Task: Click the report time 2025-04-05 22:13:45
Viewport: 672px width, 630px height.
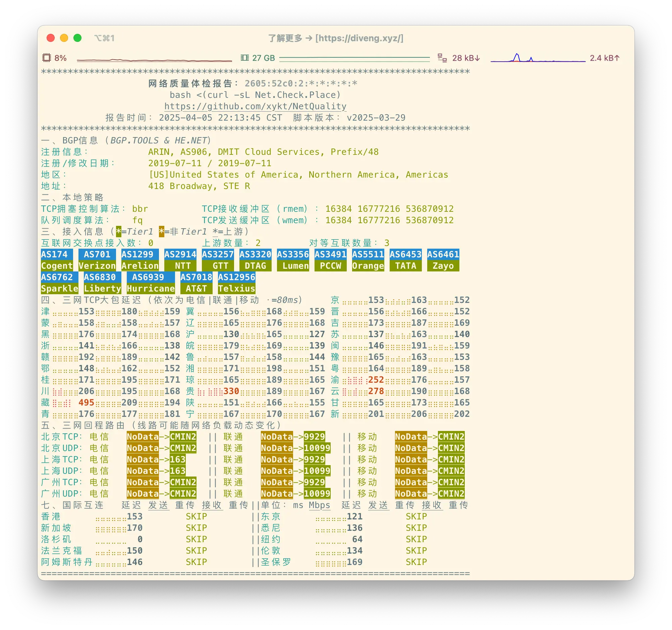Action: pos(220,118)
